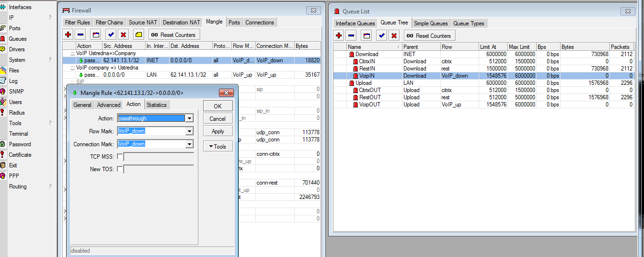Viewport: 644px width, 257px height.
Task: Click Reset Counters in Firewall window
Action: pos(174,35)
